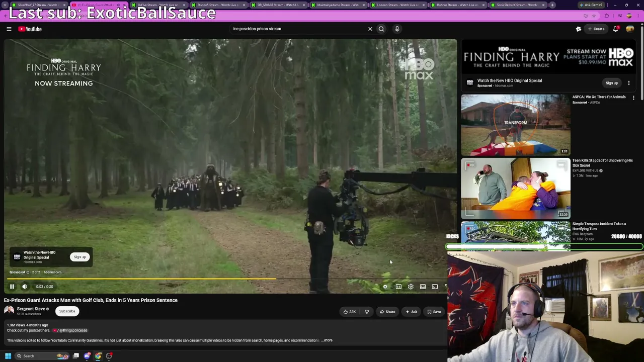The width and height of the screenshot is (644, 362).
Task: Open a new browser tab
Action: tap(552, 5)
